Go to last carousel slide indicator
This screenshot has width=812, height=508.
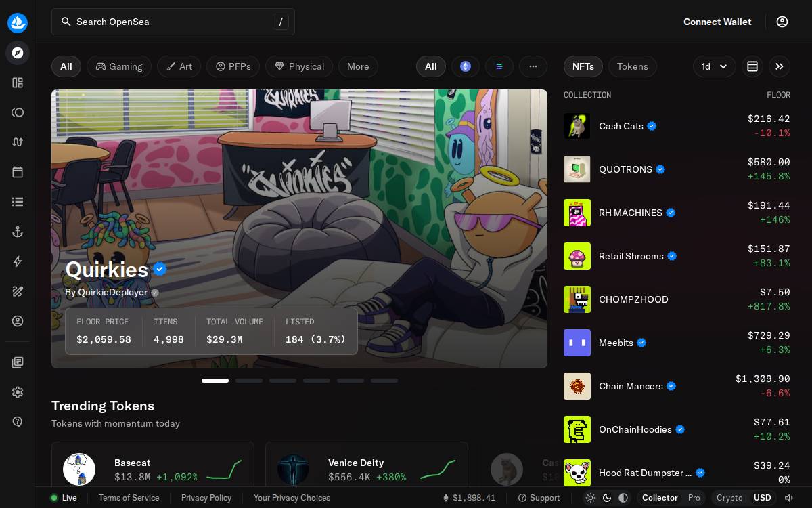point(384,381)
